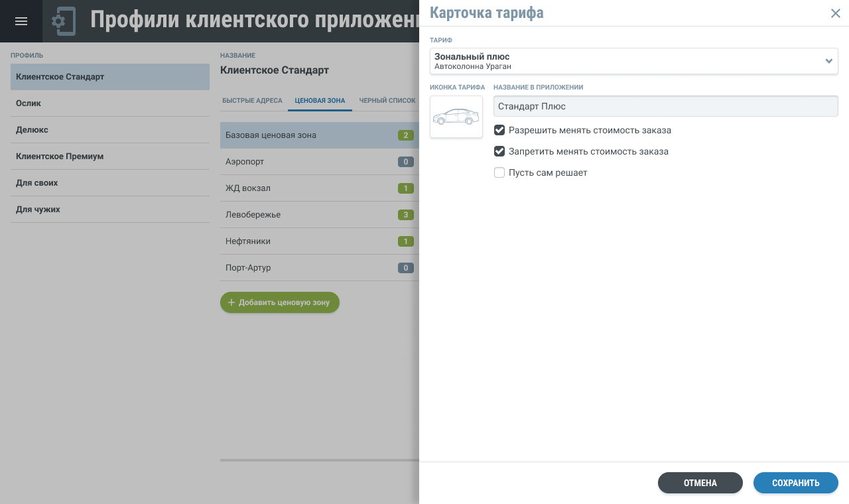849x504 pixels.
Task: Select the ЖД вокзал price zone
Action: [305, 188]
